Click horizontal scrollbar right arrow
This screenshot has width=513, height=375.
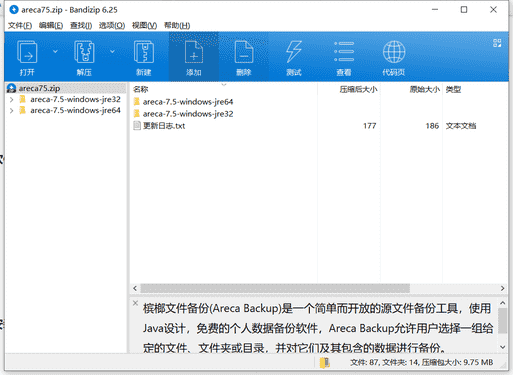point(502,288)
